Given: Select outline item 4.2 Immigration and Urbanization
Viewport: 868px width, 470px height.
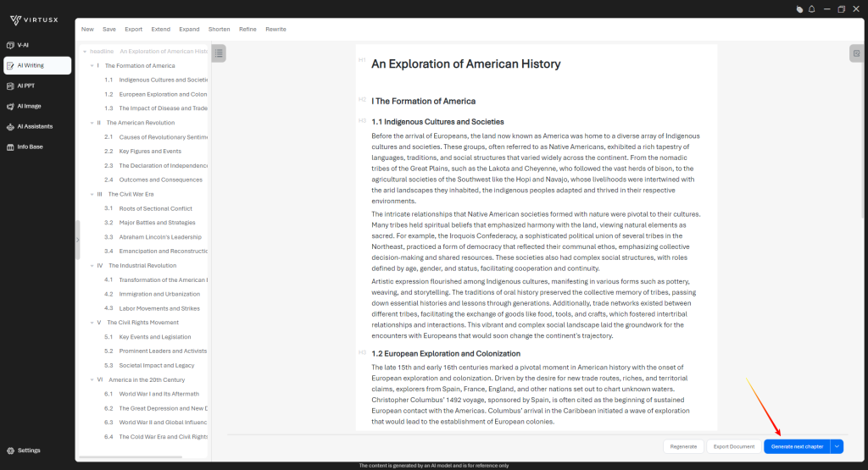Looking at the screenshot, I should click(153, 294).
